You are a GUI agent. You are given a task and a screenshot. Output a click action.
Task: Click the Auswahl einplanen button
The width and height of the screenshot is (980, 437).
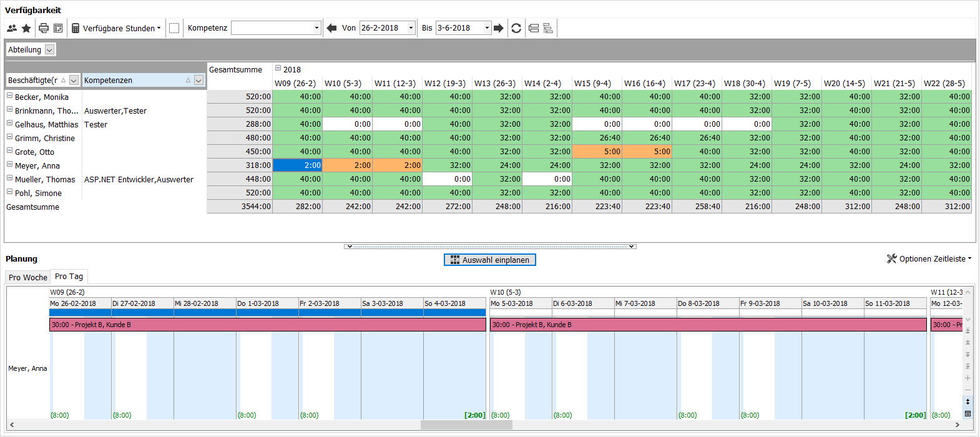[x=490, y=260]
